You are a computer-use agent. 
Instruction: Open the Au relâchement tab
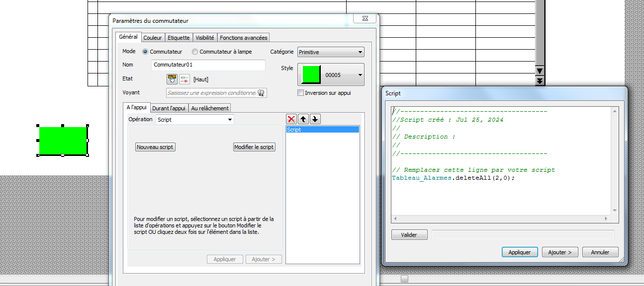point(209,108)
